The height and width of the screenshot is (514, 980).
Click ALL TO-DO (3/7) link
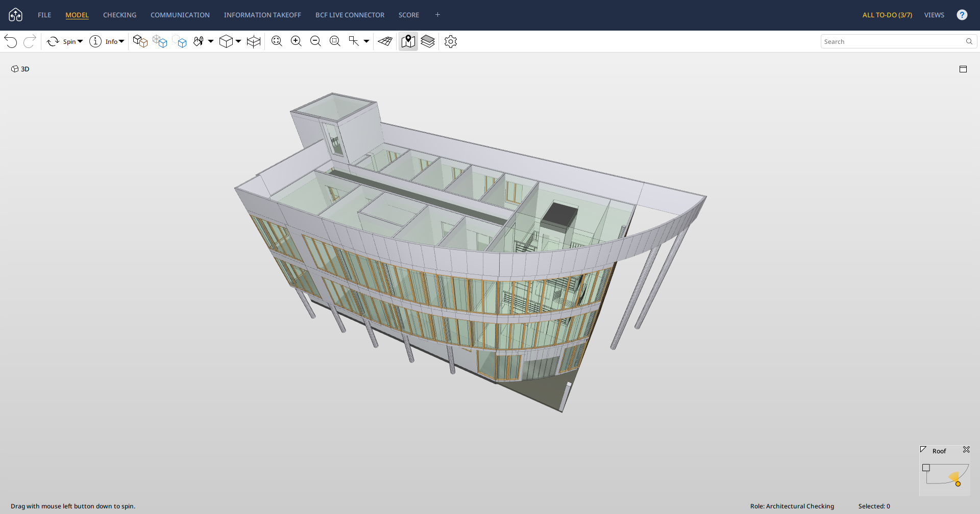887,15
